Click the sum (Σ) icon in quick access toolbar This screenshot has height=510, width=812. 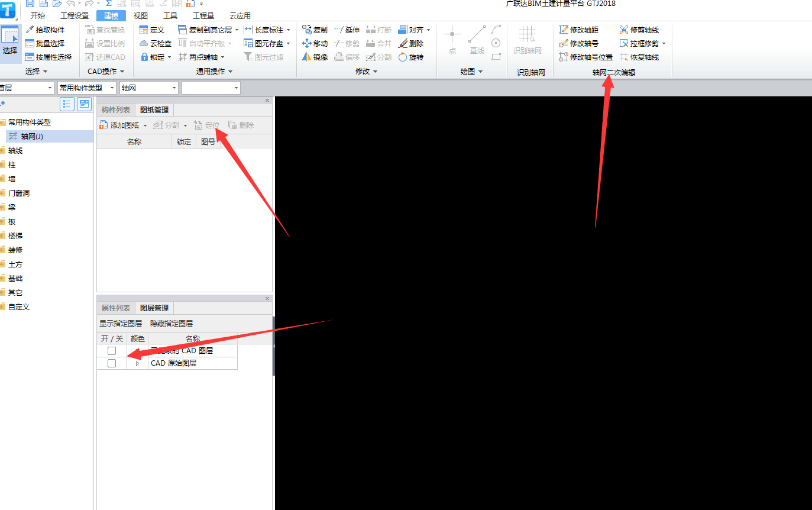coord(109,4)
